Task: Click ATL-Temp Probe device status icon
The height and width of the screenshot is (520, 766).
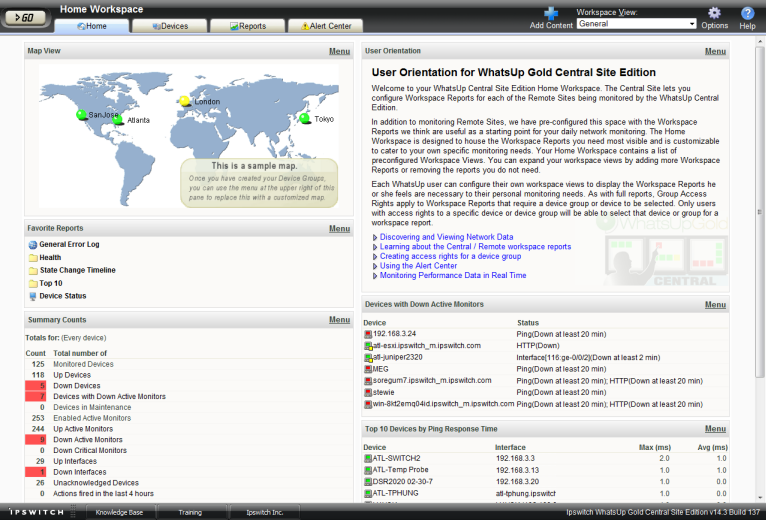Action: pyautogui.click(x=368, y=470)
